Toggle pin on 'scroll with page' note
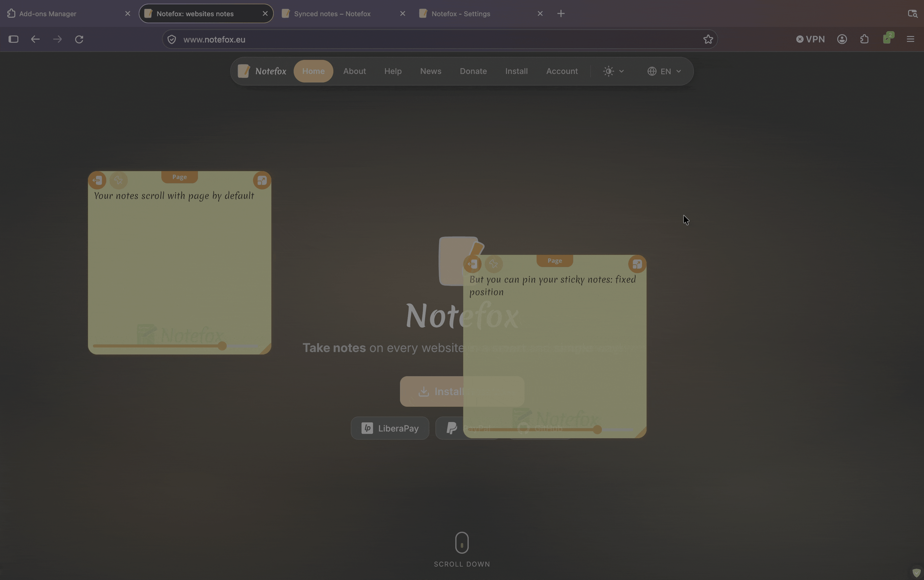The height and width of the screenshot is (580, 924). point(119,180)
